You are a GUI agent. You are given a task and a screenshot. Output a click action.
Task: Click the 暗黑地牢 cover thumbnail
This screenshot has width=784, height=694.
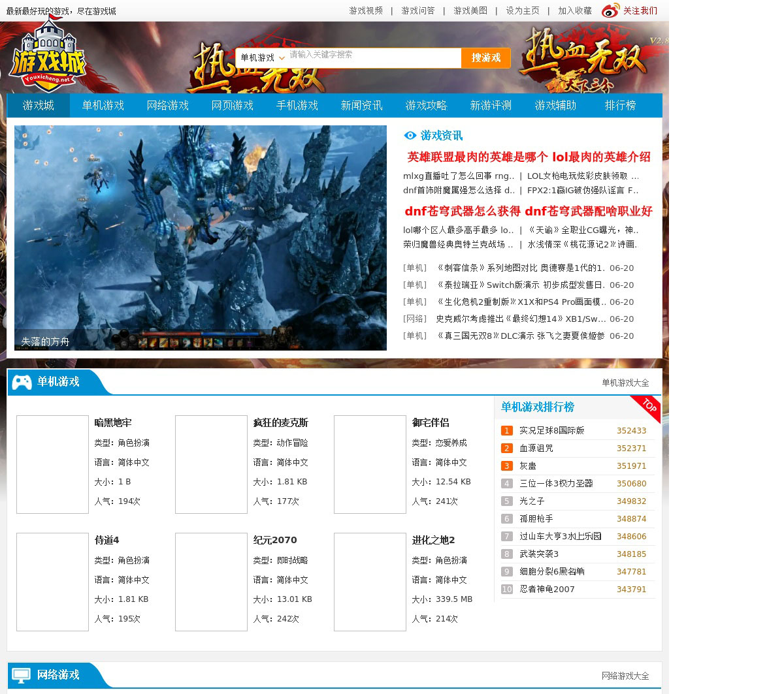coord(52,464)
